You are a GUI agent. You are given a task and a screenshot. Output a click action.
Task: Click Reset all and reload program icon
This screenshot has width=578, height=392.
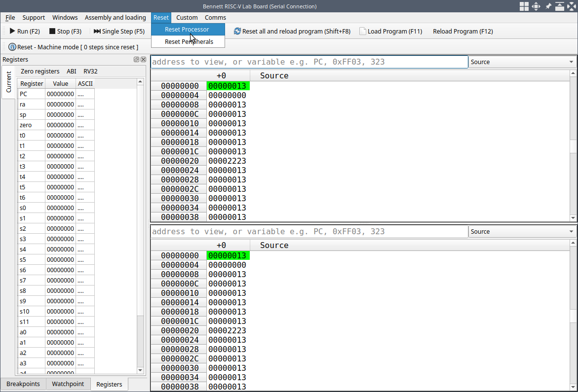coord(237,31)
